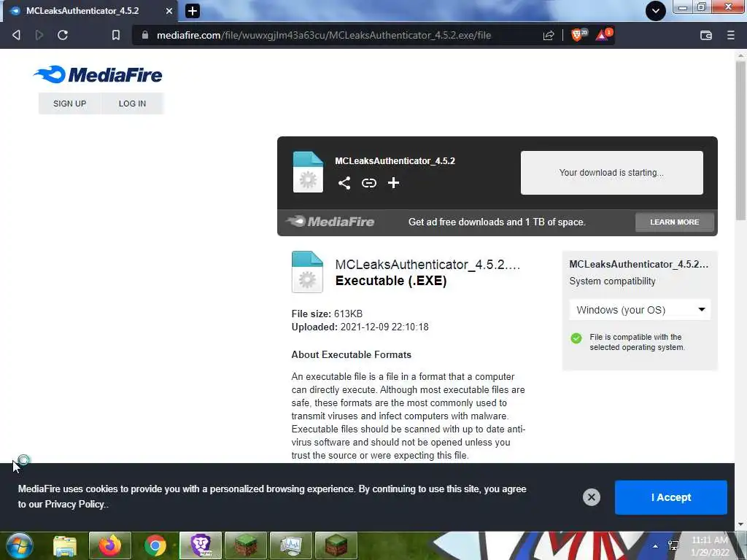Select the MCLeaksAuthenticator_4.5.2 browser tab
Viewport: 747px width, 560px height.
click(x=90, y=10)
